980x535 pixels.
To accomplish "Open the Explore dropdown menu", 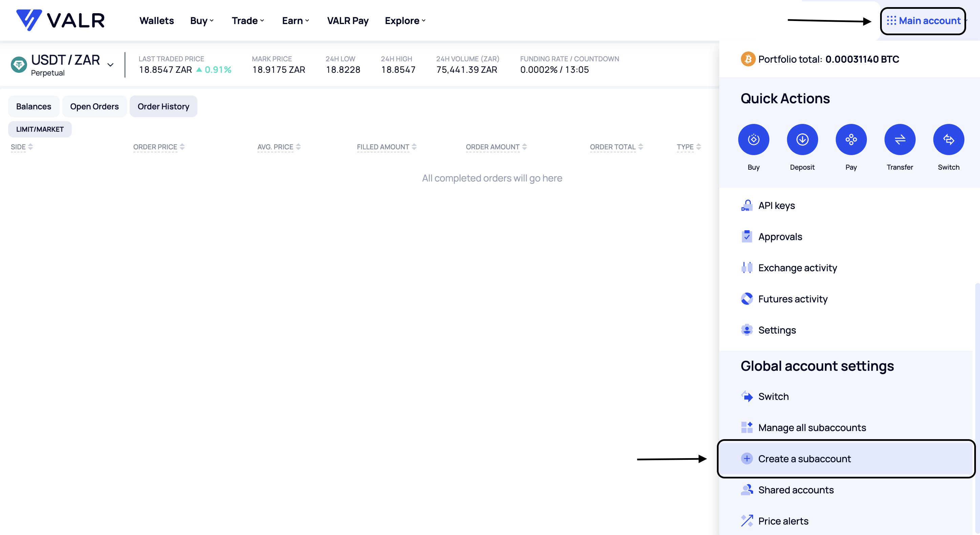I will pyautogui.click(x=405, y=21).
